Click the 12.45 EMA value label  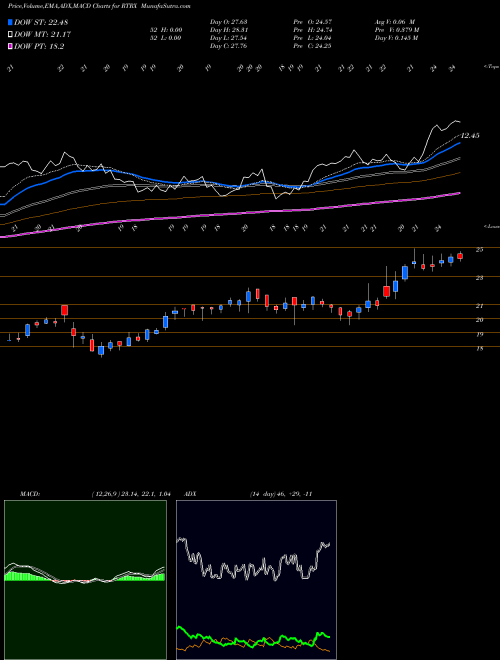470,136
